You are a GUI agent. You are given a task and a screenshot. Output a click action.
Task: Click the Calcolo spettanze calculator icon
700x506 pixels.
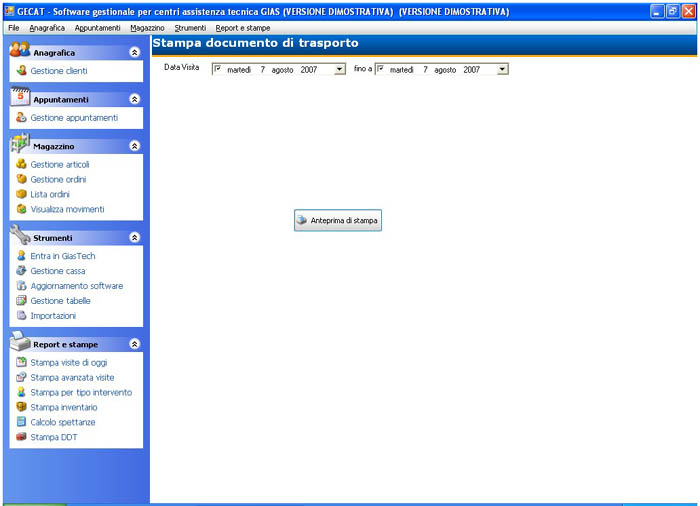point(21,421)
